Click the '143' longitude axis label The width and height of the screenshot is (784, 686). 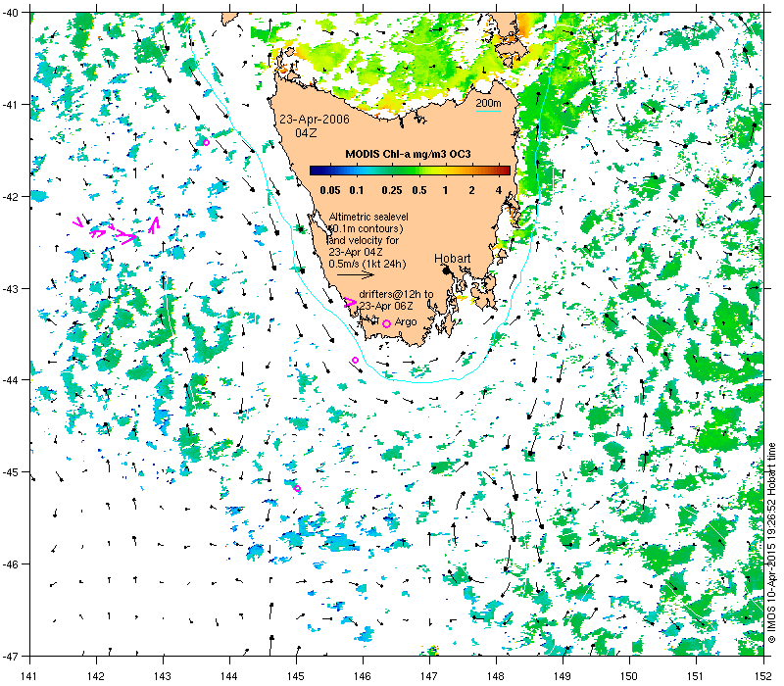(x=163, y=676)
